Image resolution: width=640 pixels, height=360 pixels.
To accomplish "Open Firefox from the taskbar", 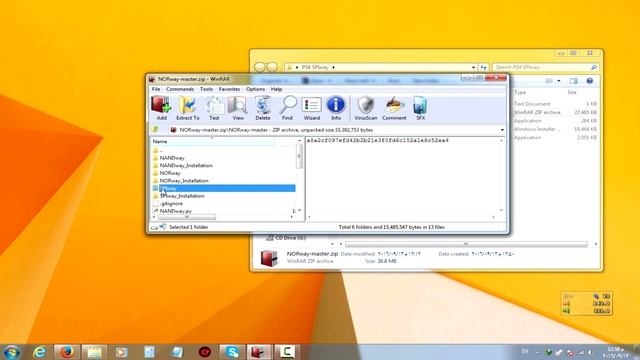I will point(66,352).
